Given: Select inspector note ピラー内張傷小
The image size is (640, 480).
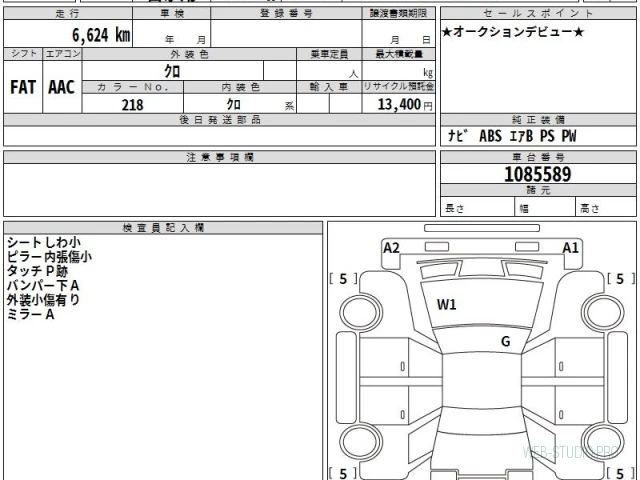Looking at the screenshot, I should pos(49,257).
